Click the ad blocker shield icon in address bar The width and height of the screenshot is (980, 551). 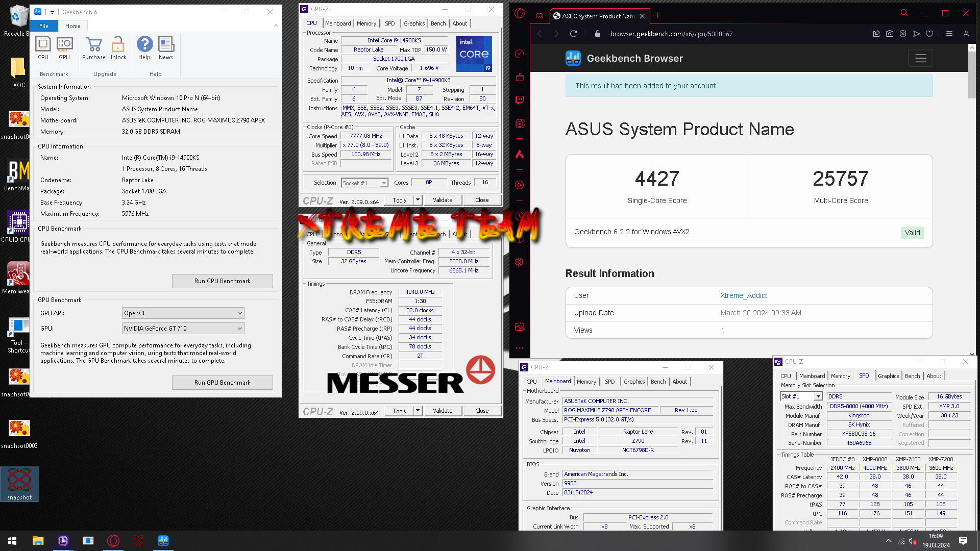903,34
